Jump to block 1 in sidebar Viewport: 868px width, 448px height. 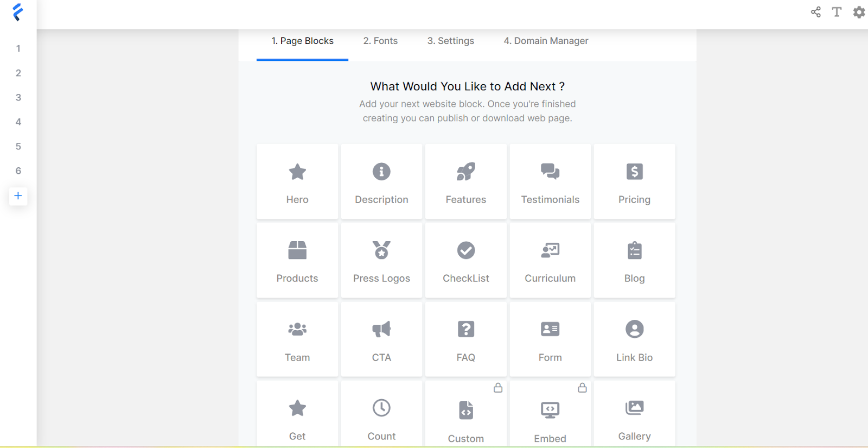click(x=18, y=49)
